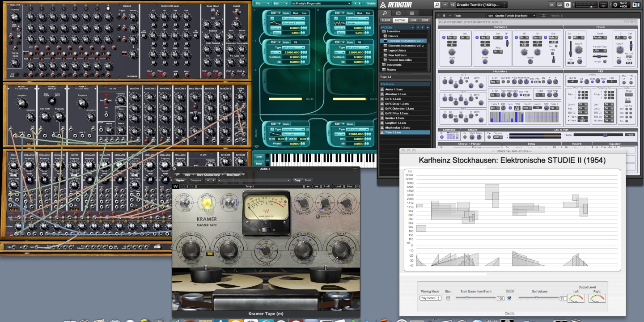
Task: Flip the Bias nominal/over switch
Action: (x=230, y=202)
